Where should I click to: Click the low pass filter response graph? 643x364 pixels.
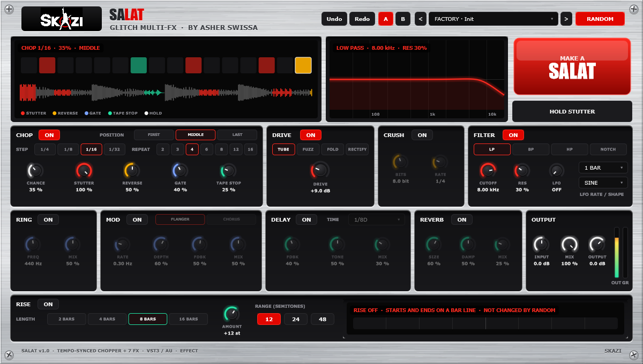tap(417, 80)
